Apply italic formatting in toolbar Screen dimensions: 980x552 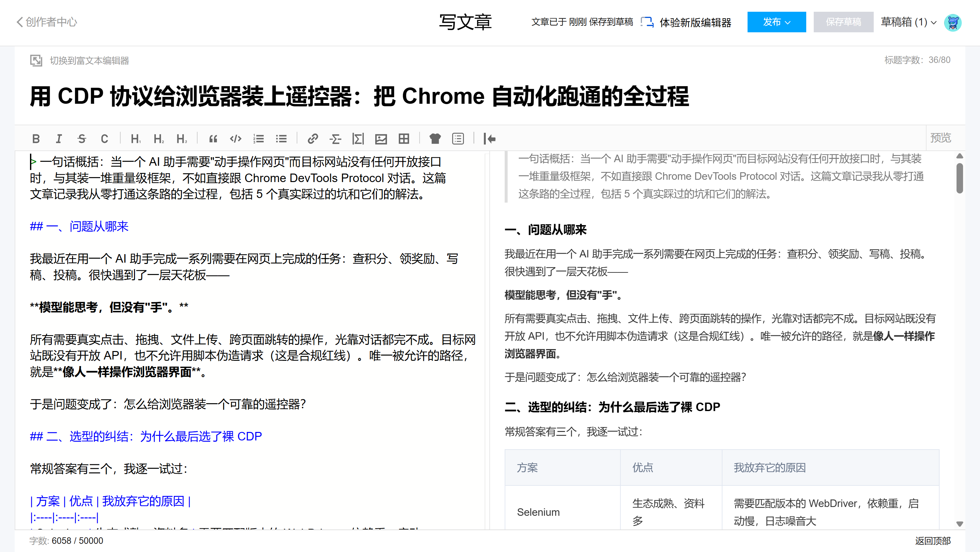59,139
